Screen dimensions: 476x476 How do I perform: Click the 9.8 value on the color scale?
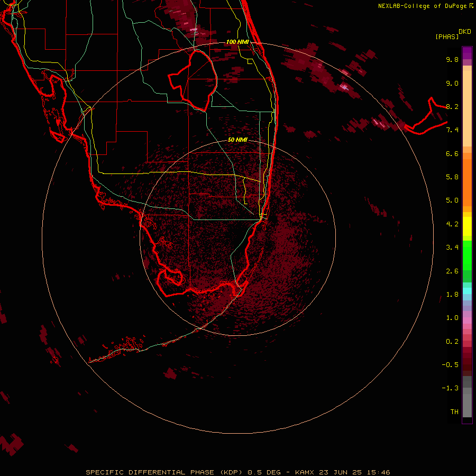(452, 59)
